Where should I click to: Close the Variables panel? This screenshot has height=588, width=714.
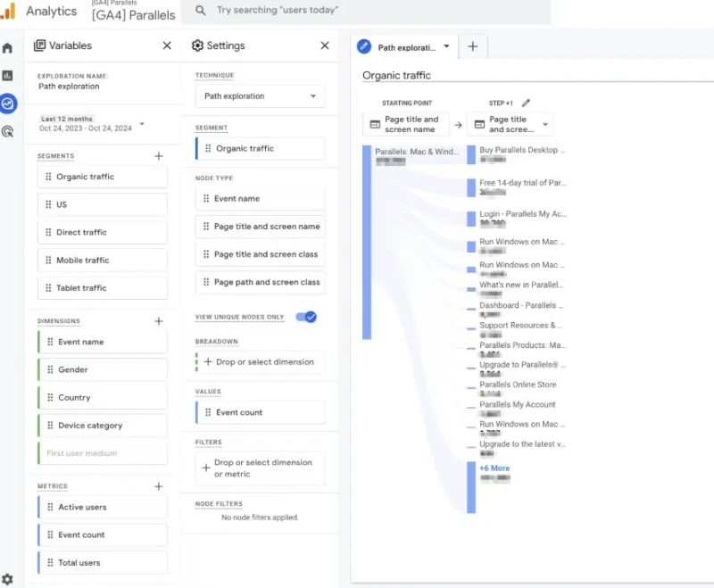(167, 46)
